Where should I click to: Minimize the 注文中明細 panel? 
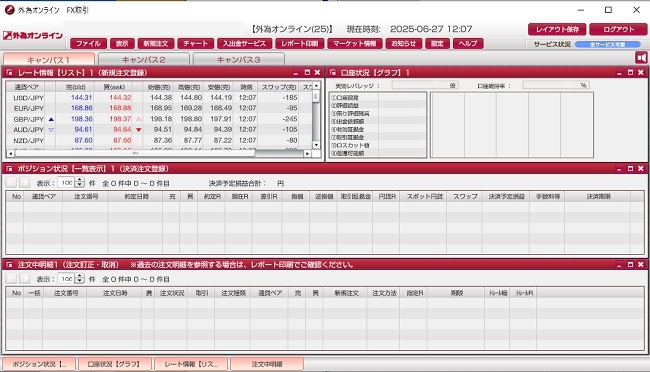619,265
